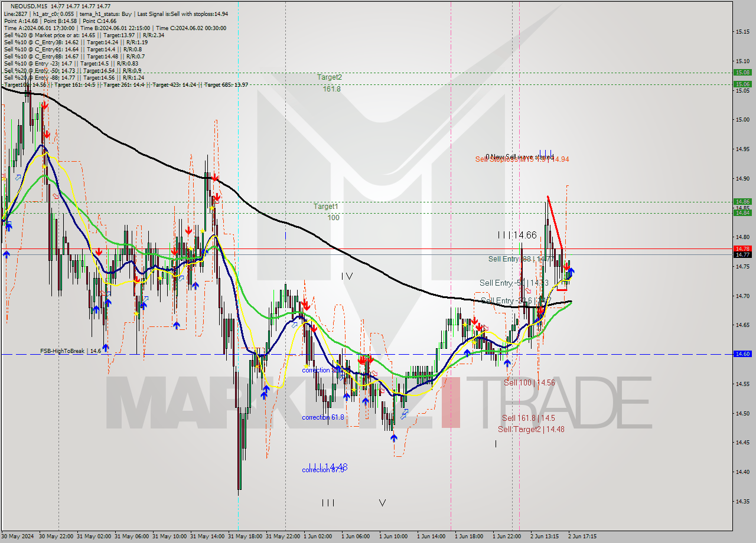The height and width of the screenshot is (543, 756).
Task: Click the green 14.86 price tag
Action: pos(742,201)
